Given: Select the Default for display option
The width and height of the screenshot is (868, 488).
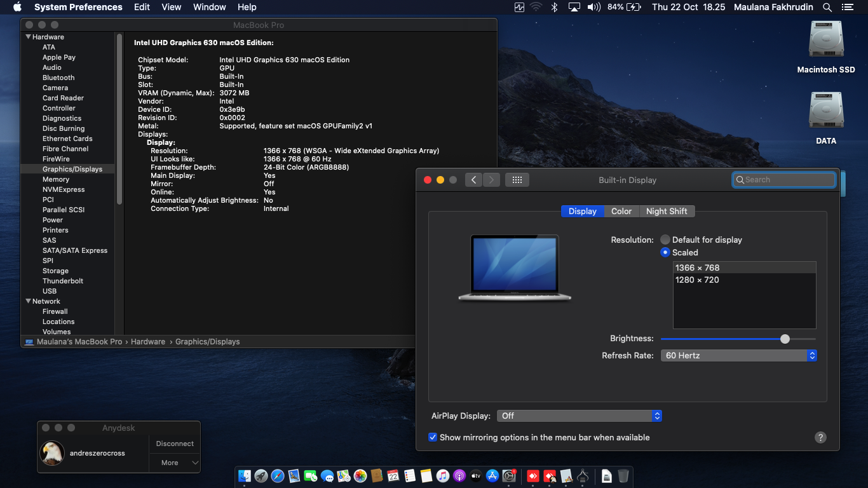Looking at the screenshot, I should coord(665,240).
